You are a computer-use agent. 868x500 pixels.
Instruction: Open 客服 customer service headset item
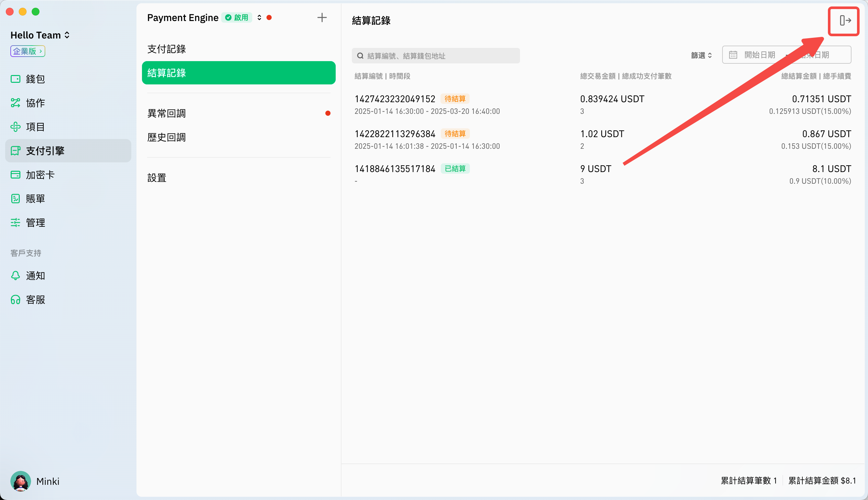click(x=35, y=300)
